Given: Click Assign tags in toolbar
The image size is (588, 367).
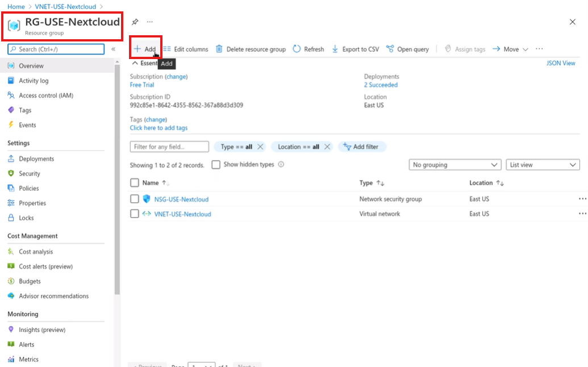Looking at the screenshot, I should click(x=465, y=49).
